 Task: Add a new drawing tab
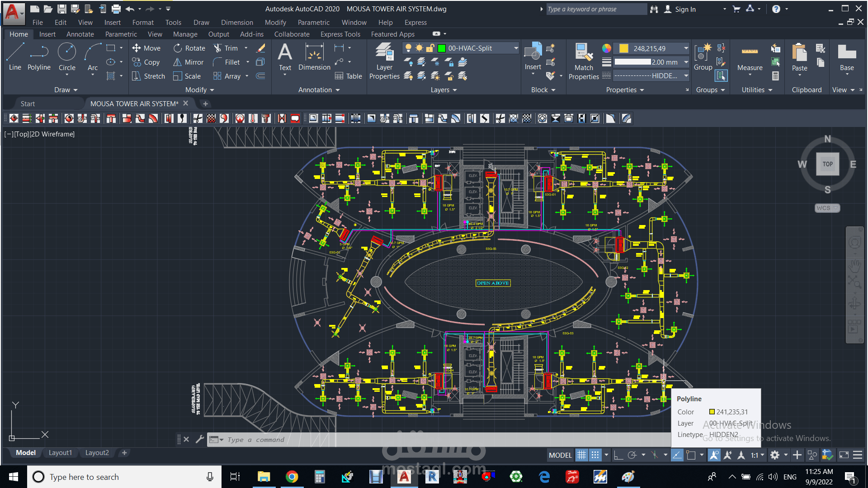[205, 103]
